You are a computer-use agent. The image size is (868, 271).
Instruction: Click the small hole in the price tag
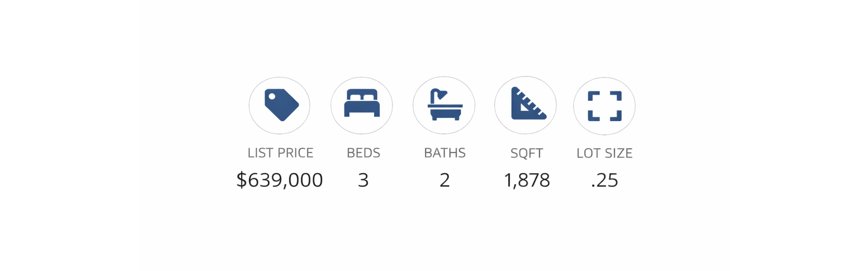click(272, 96)
